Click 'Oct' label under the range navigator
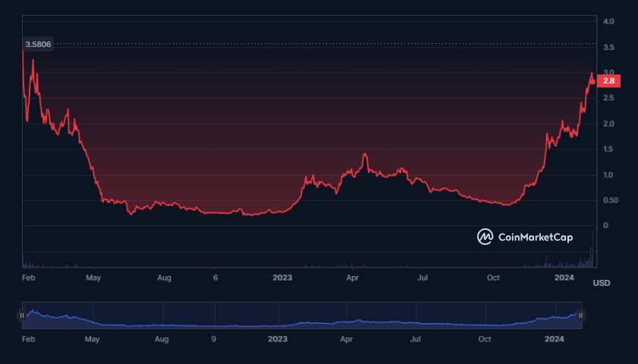Viewport: 638px width, 364px height. [x=485, y=339]
